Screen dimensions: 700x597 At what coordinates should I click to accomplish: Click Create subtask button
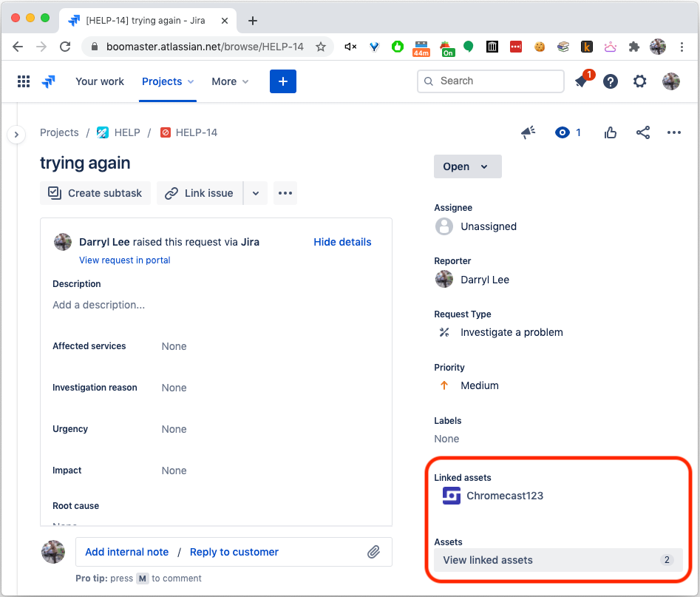coord(95,193)
